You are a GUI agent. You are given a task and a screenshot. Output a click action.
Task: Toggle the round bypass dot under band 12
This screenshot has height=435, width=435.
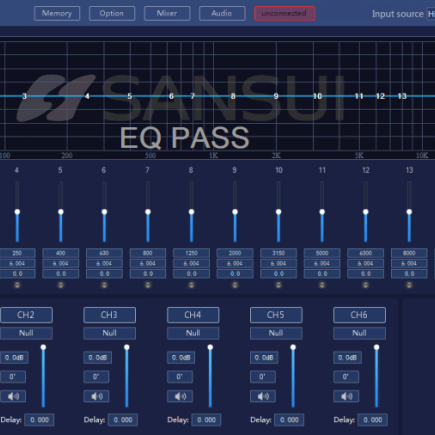pyautogui.click(x=366, y=285)
